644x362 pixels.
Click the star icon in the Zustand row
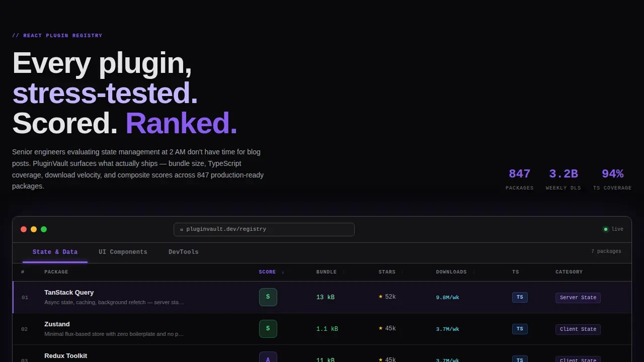click(381, 328)
